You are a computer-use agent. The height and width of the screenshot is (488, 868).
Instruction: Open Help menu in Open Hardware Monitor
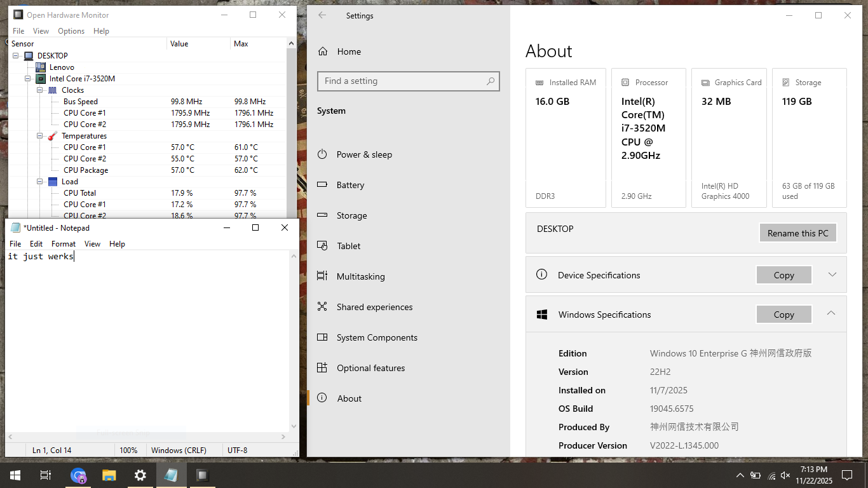(101, 30)
